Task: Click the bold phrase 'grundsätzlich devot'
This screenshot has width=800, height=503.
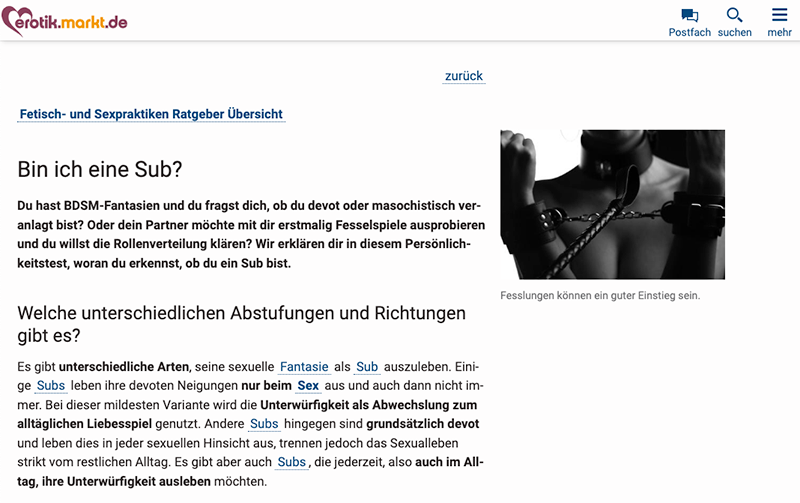Action: click(422, 424)
